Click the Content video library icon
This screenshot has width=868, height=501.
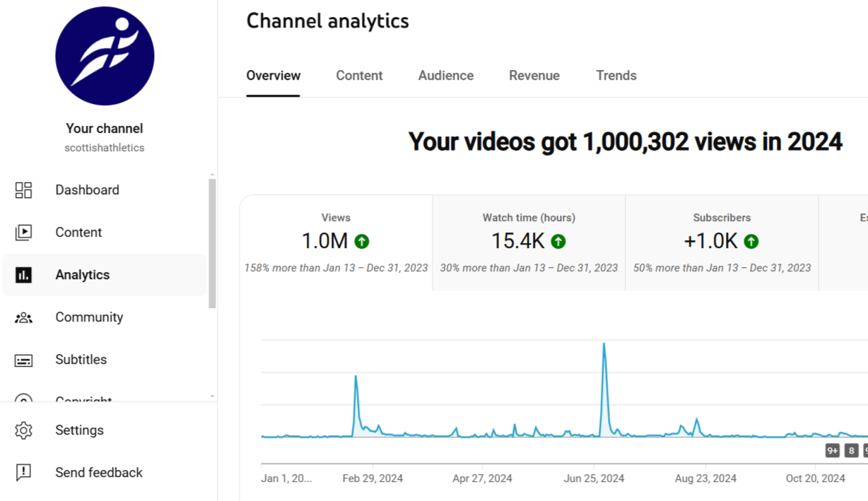pyautogui.click(x=23, y=232)
